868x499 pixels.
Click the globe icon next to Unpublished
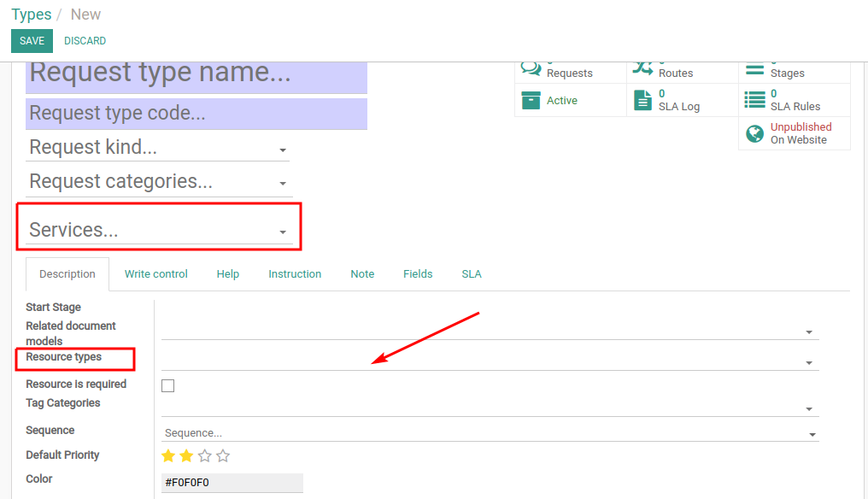tap(755, 133)
